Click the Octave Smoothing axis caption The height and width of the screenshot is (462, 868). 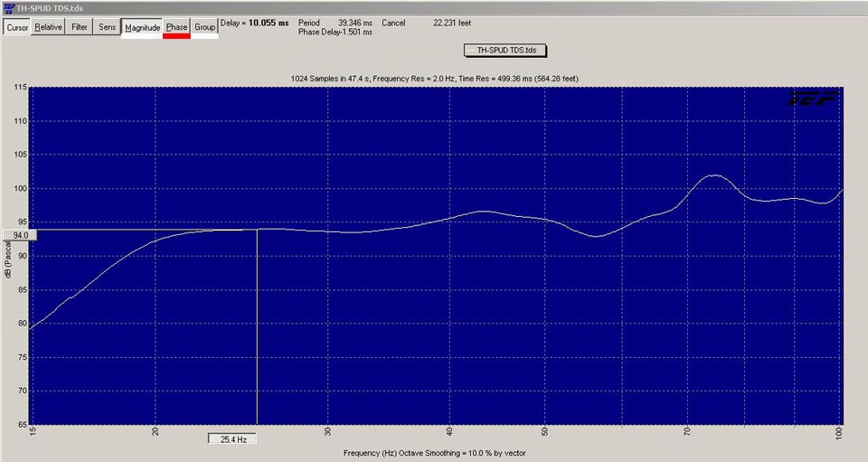click(435, 453)
